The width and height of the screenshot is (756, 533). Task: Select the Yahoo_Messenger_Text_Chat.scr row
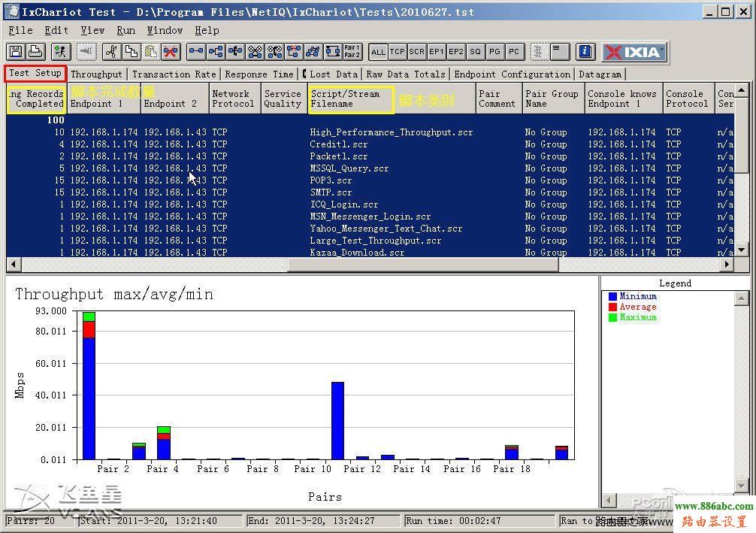click(370, 229)
